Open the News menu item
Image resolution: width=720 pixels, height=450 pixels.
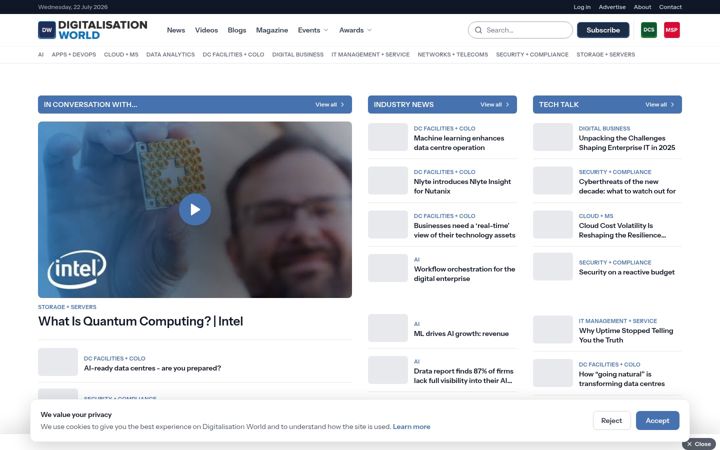(x=176, y=30)
